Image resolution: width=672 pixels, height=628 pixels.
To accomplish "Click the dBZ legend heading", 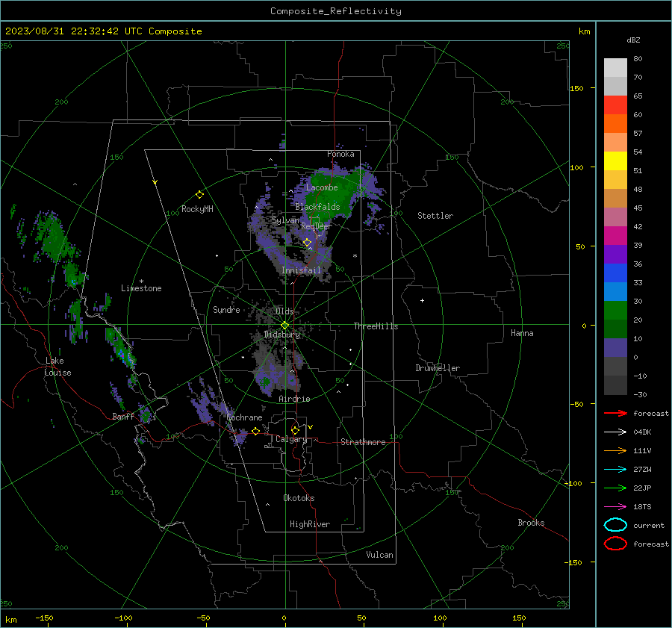I will coord(633,40).
